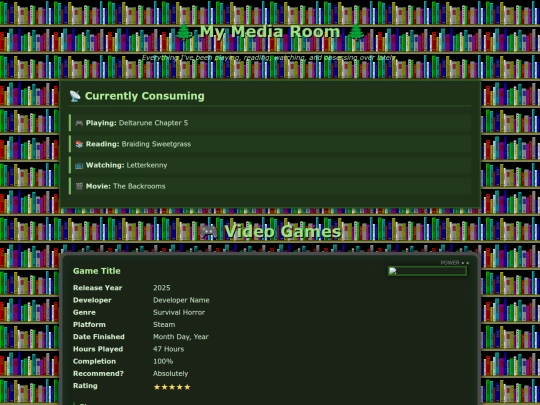Click the release year value '2025'
Viewport: 540px width, 405px height.
162,288
